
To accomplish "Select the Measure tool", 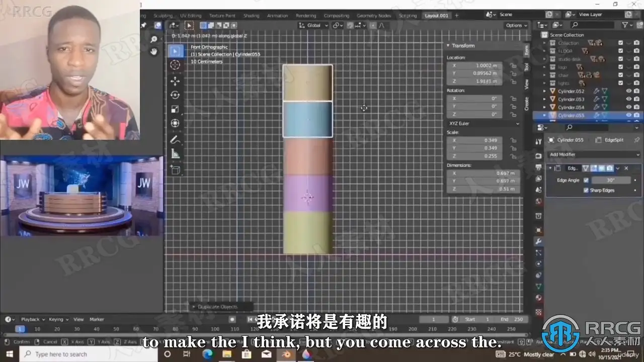I will [175, 154].
